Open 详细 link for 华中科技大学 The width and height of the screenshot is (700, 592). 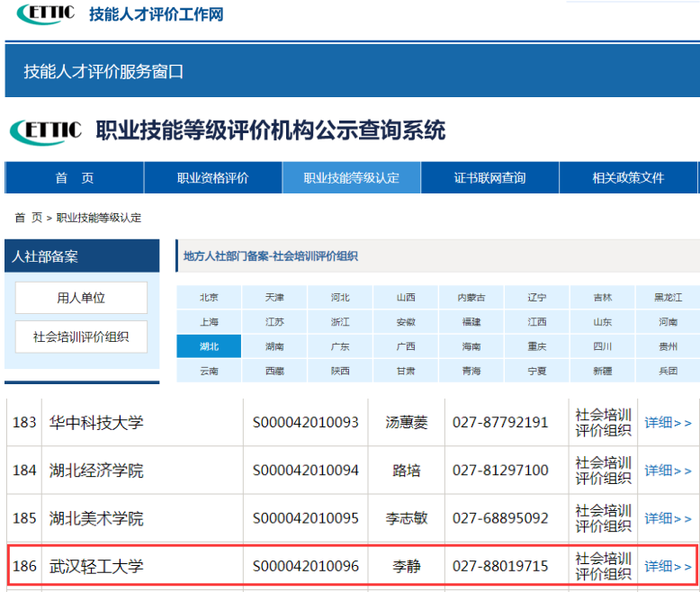point(668,422)
